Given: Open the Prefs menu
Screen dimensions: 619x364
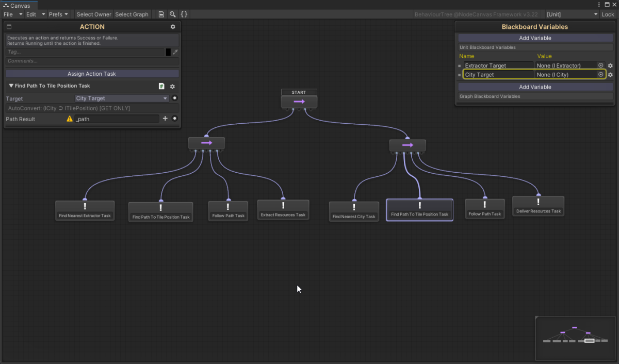Looking at the screenshot, I should pyautogui.click(x=59, y=14).
